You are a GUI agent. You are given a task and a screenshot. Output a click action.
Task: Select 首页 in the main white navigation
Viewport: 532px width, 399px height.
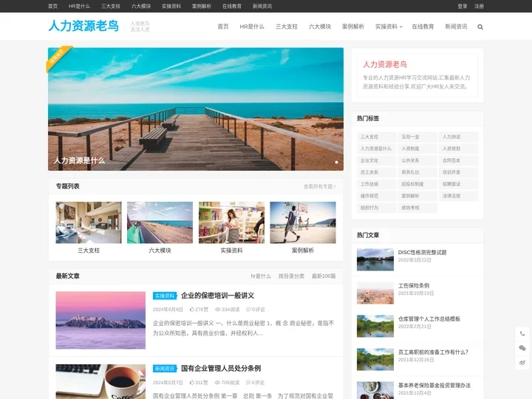[223, 27]
